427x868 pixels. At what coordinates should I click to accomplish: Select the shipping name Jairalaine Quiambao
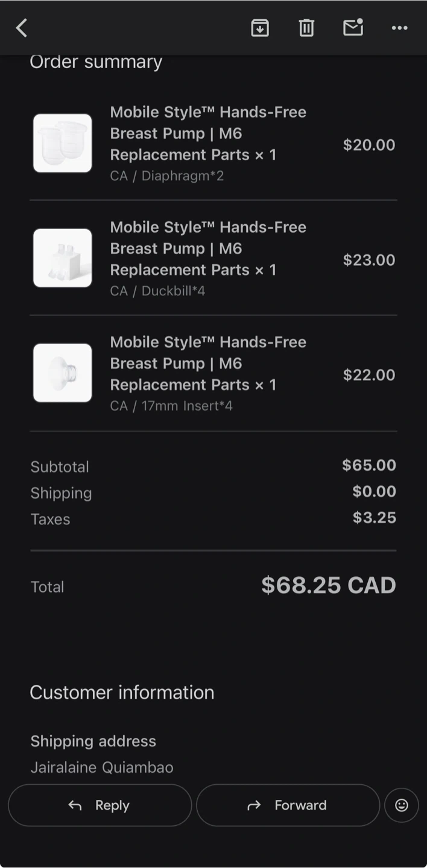pos(102,767)
